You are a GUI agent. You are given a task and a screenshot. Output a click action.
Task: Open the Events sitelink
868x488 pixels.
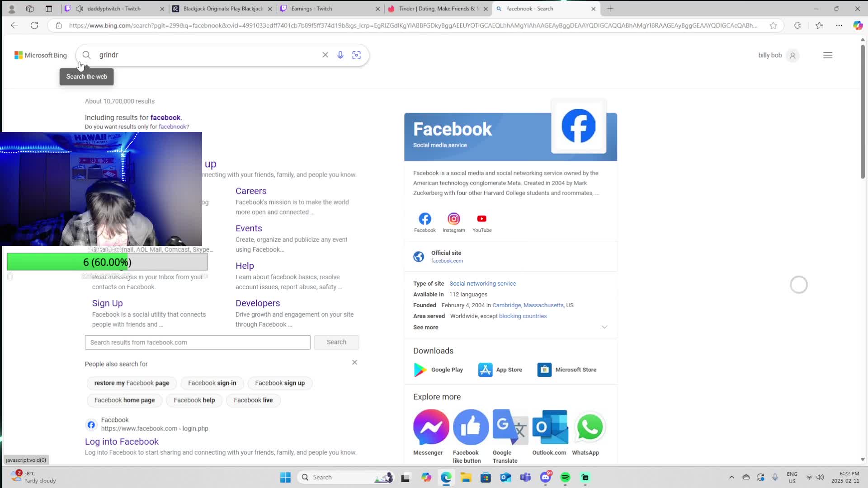coord(249,228)
